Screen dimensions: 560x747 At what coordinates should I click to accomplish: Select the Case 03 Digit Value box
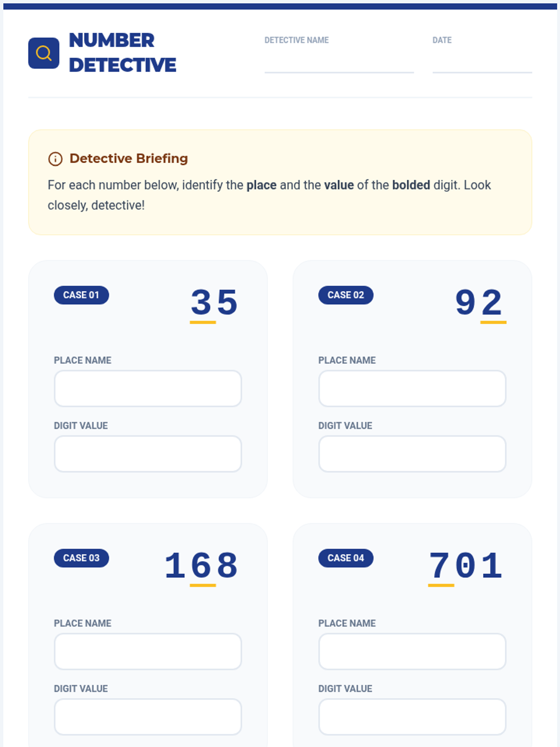pos(148,717)
